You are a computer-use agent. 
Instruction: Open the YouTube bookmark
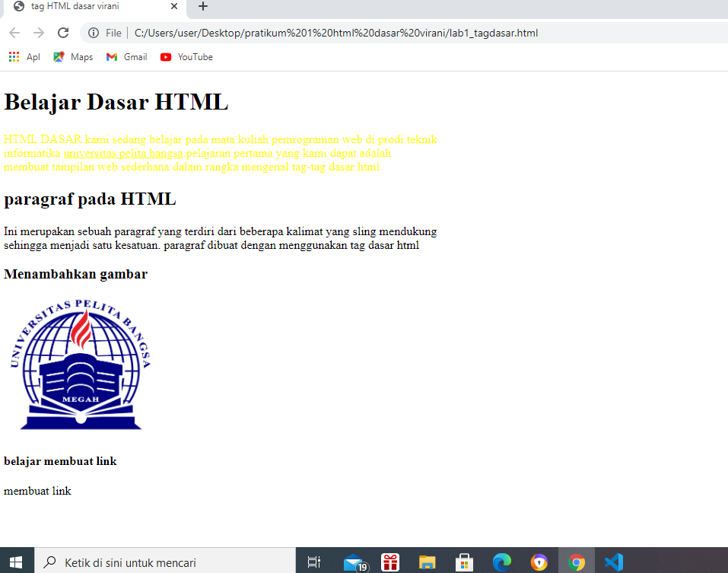tap(186, 56)
